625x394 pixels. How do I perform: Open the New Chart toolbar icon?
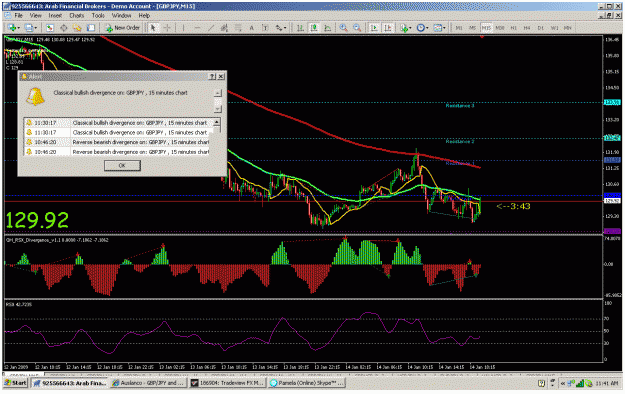[12, 28]
